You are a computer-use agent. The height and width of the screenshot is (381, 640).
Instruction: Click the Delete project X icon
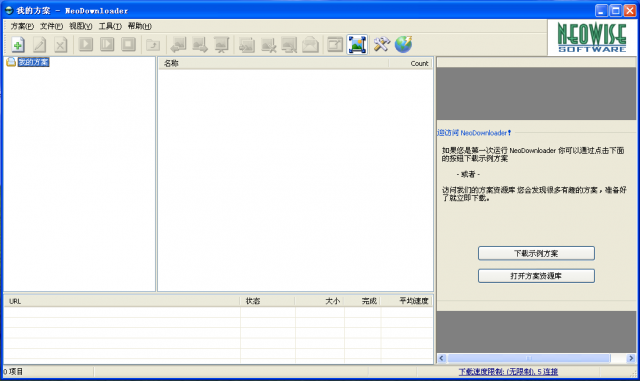click(x=61, y=45)
